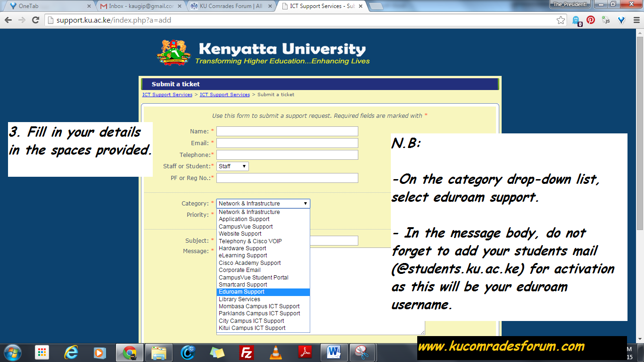This screenshot has height=362, width=644.
Task: Pick Library Services option
Action: (263, 299)
